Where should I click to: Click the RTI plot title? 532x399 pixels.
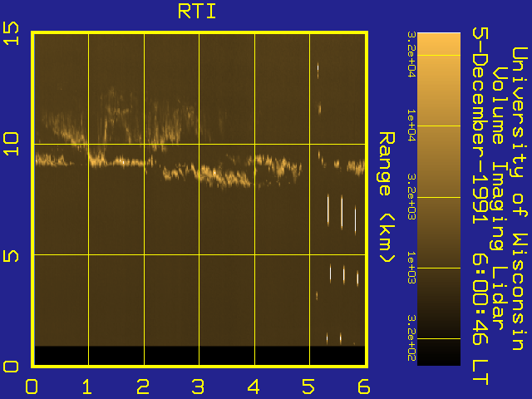[197, 12]
